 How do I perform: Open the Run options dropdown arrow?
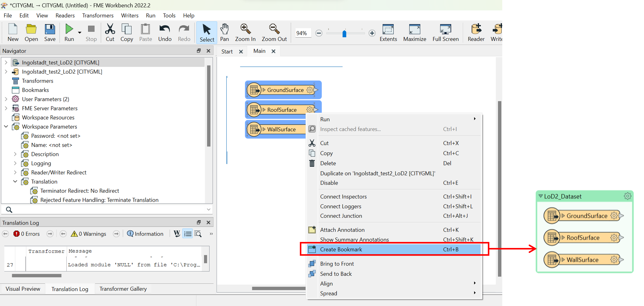tap(80, 33)
